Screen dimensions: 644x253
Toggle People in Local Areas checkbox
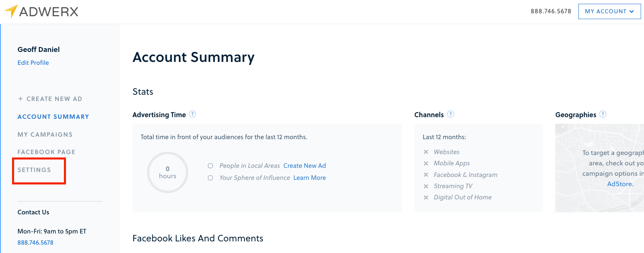[x=210, y=166]
